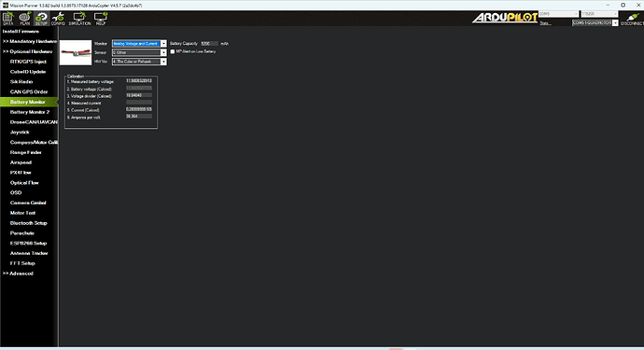This screenshot has height=350, width=644.
Task: Open the HW Ver dropdown
Action: pos(139,62)
